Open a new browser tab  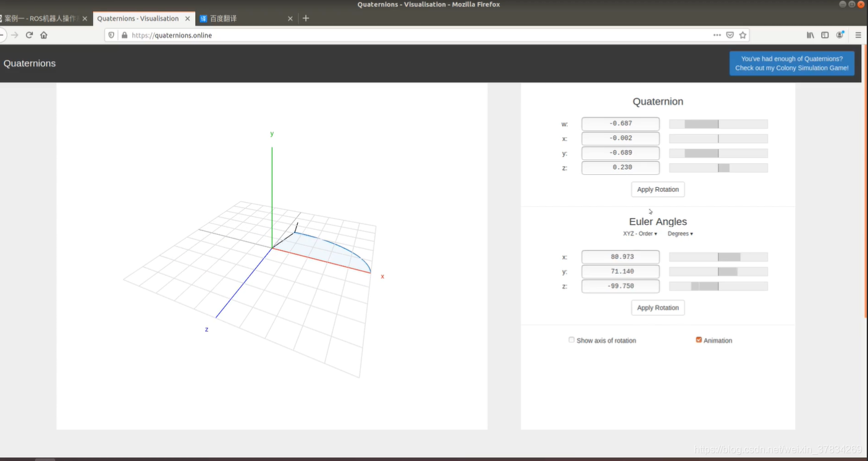click(306, 19)
